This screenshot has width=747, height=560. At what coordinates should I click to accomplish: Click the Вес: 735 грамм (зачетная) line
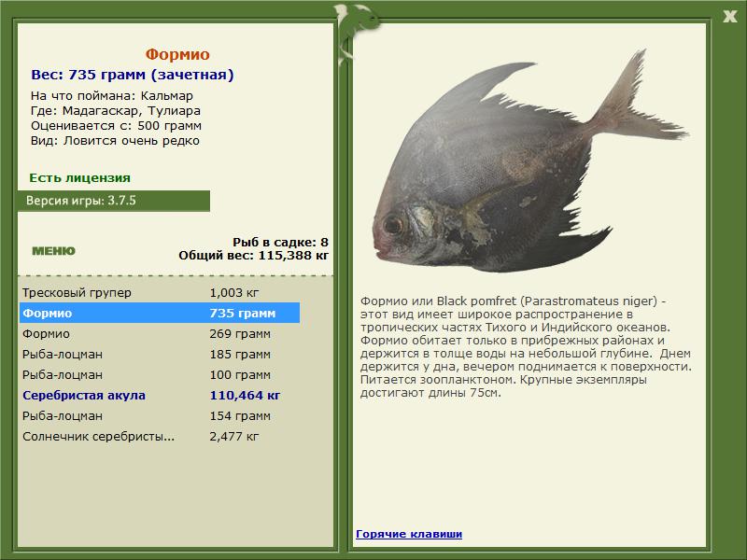point(133,75)
